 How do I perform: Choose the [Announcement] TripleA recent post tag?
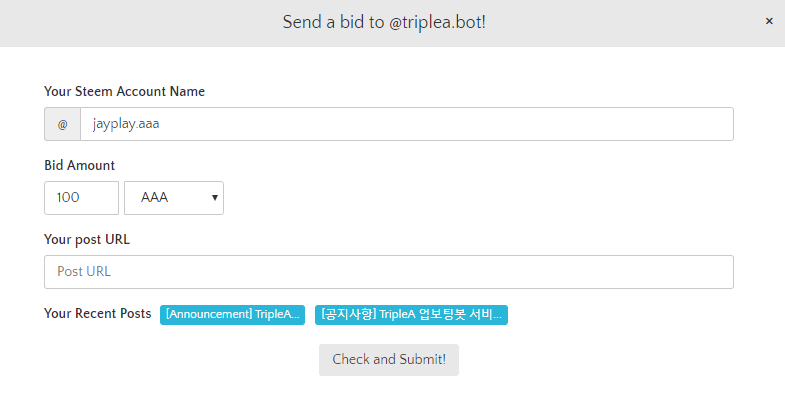click(232, 315)
